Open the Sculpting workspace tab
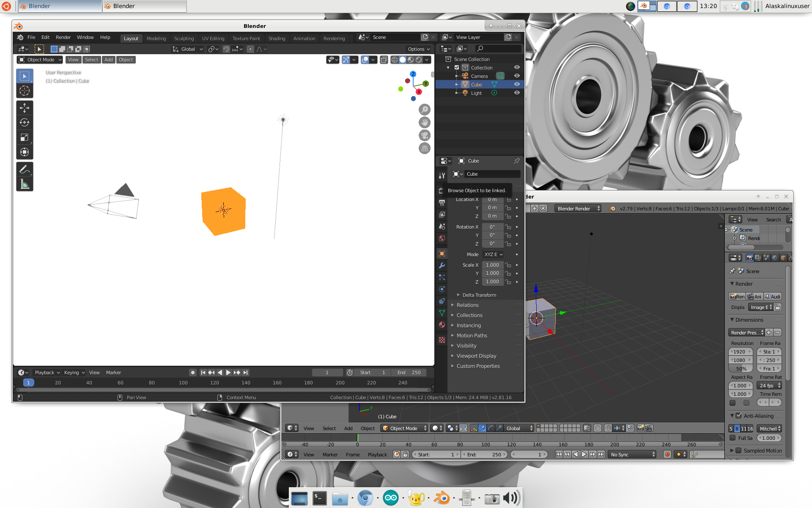812x508 pixels. tap(184, 37)
